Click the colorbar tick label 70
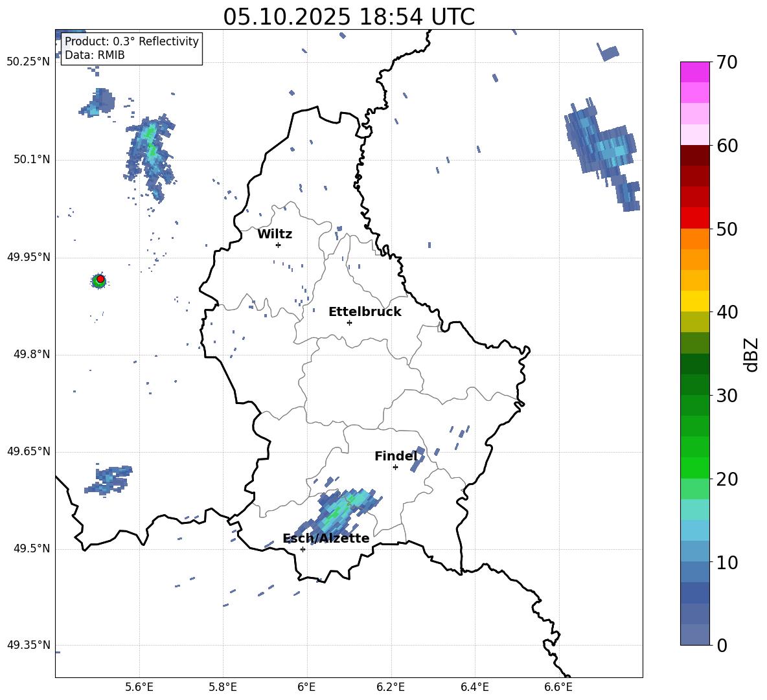This screenshot has width=767, height=700. point(727,63)
